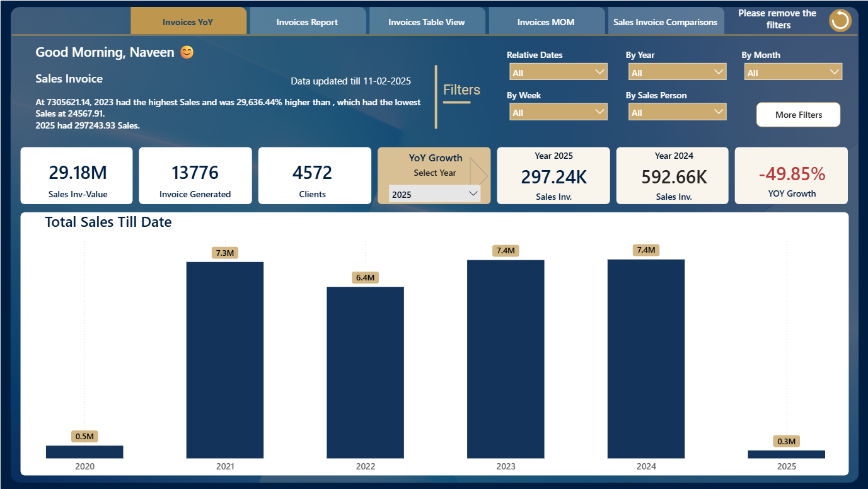Go to the Invoices MOM tab
The image size is (868, 489).
pyautogui.click(x=546, y=21)
